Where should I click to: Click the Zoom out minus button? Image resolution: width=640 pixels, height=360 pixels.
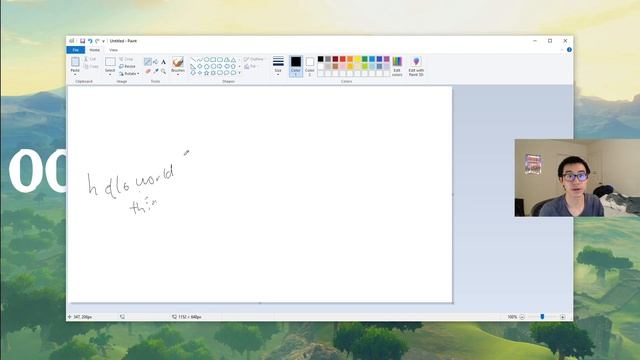click(x=522, y=317)
